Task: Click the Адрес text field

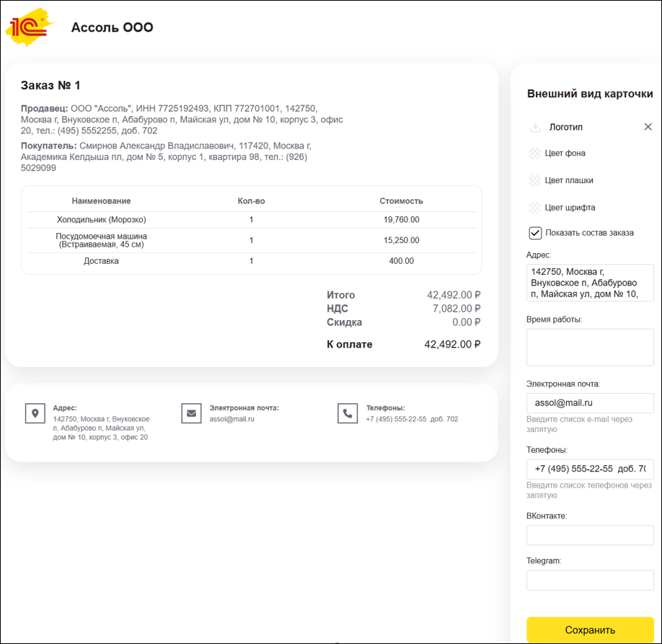Action: click(x=590, y=283)
